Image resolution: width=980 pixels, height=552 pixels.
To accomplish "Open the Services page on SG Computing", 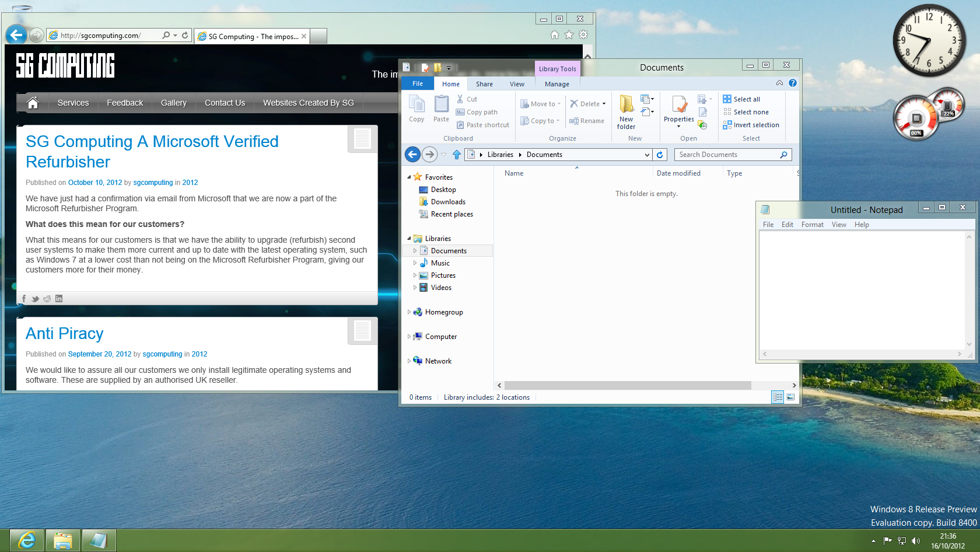I will pyautogui.click(x=73, y=103).
